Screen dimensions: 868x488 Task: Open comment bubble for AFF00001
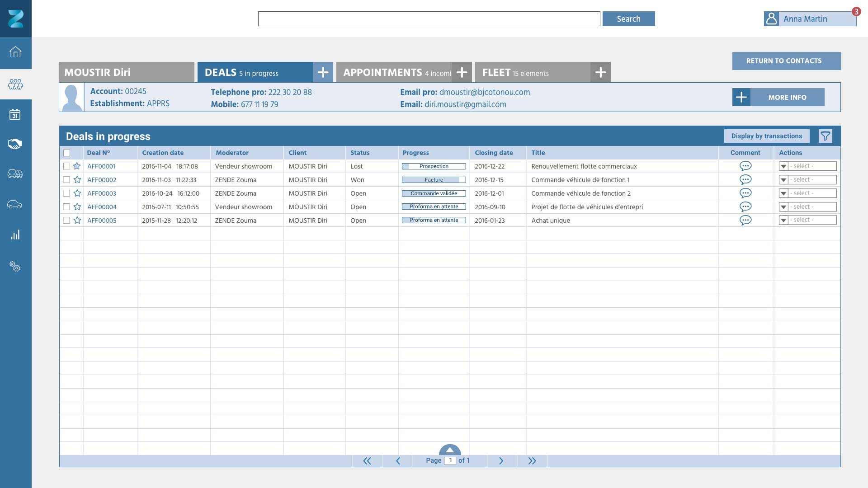coord(745,166)
